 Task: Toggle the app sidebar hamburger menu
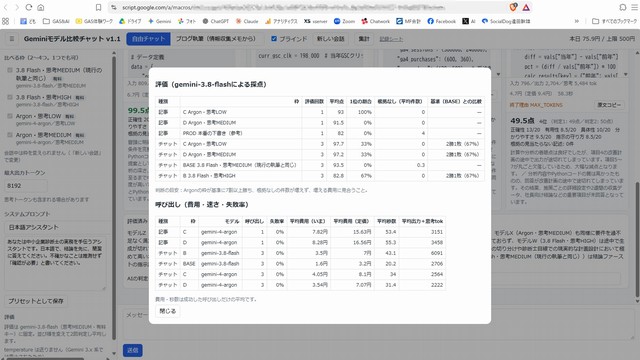pyautogui.click(x=12, y=39)
